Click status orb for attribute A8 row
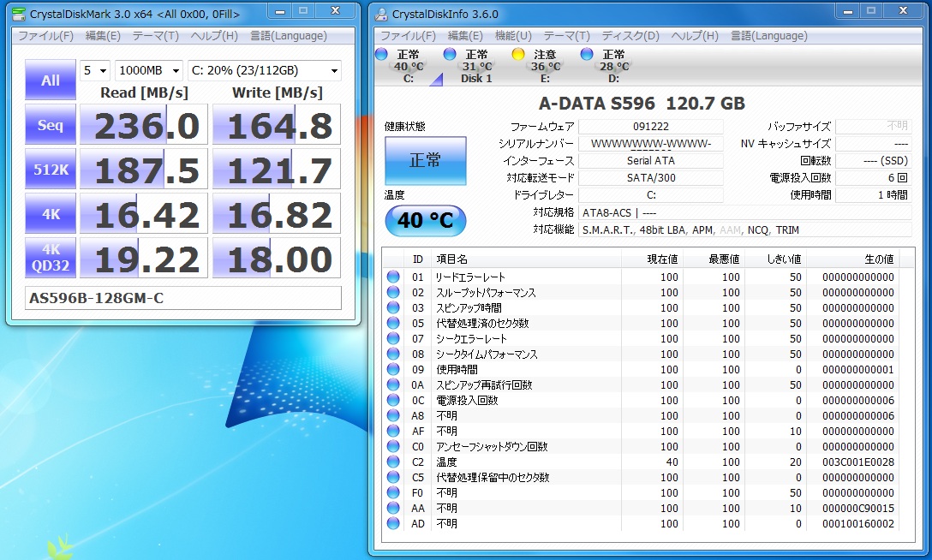Viewport: 932px width, 560px height. [393, 415]
